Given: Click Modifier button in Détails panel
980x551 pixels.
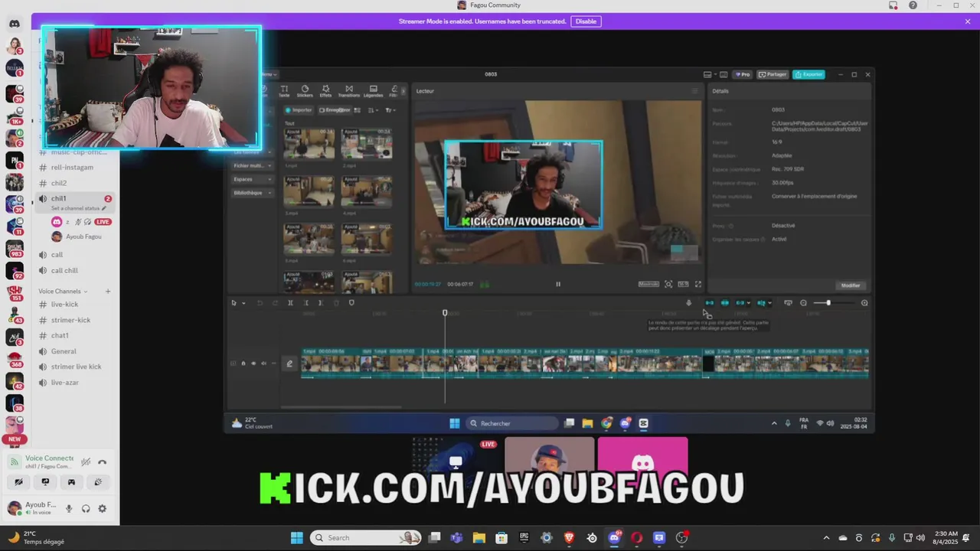Looking at the screenshot, I should click(851, 285).
